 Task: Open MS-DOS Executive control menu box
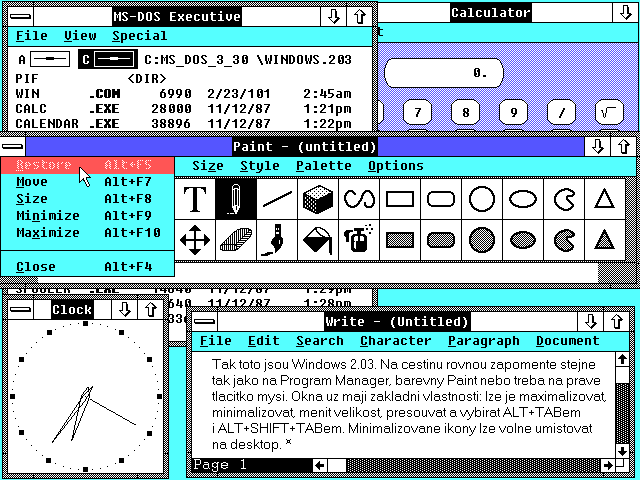click(20, 16)
